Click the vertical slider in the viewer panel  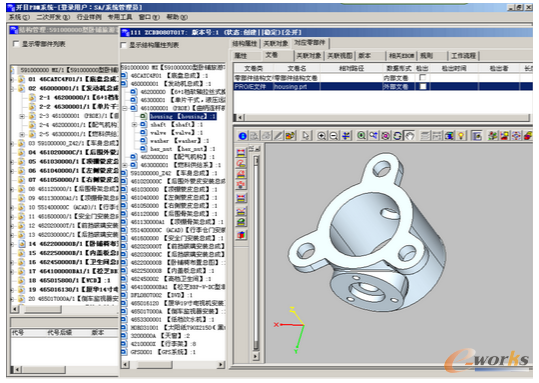coord(256,253)
